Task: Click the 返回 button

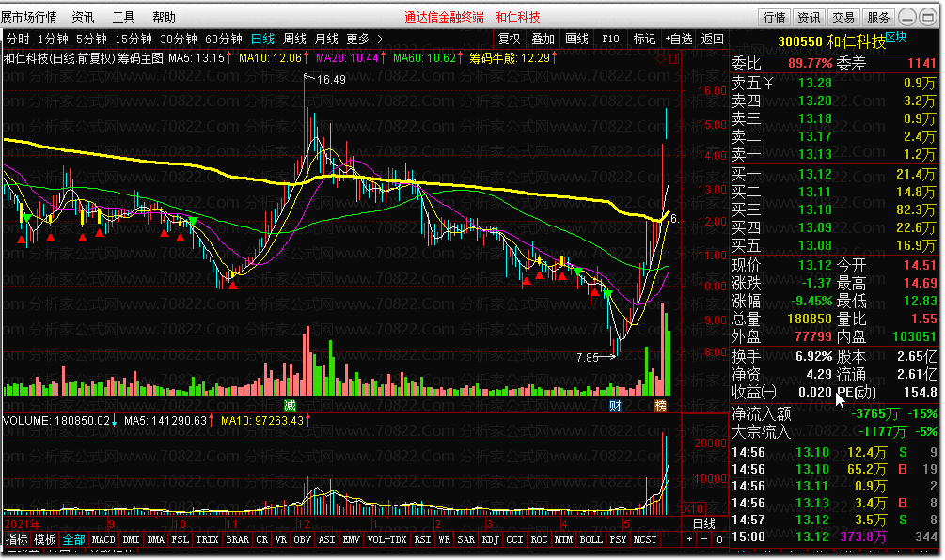Action: (713, 39)
